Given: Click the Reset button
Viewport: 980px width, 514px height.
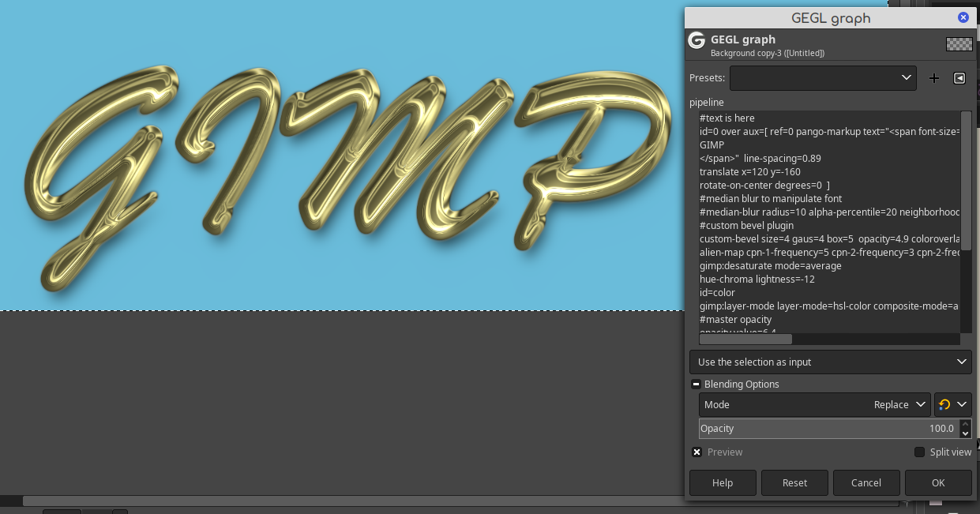Looking at the screenshot, I should [794, 482].
